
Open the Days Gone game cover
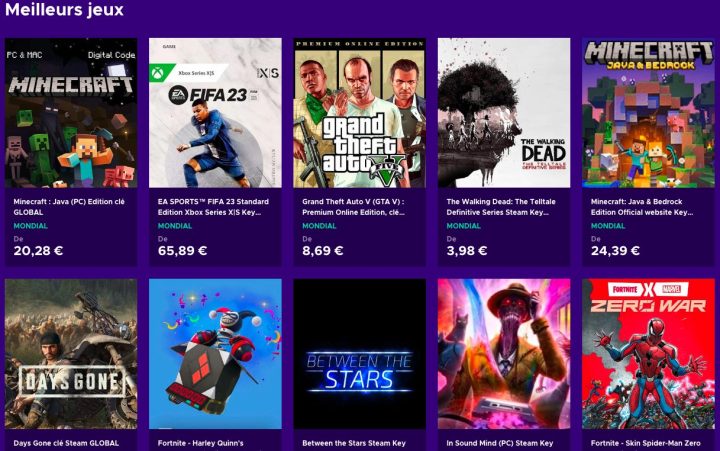pos(71,353)
